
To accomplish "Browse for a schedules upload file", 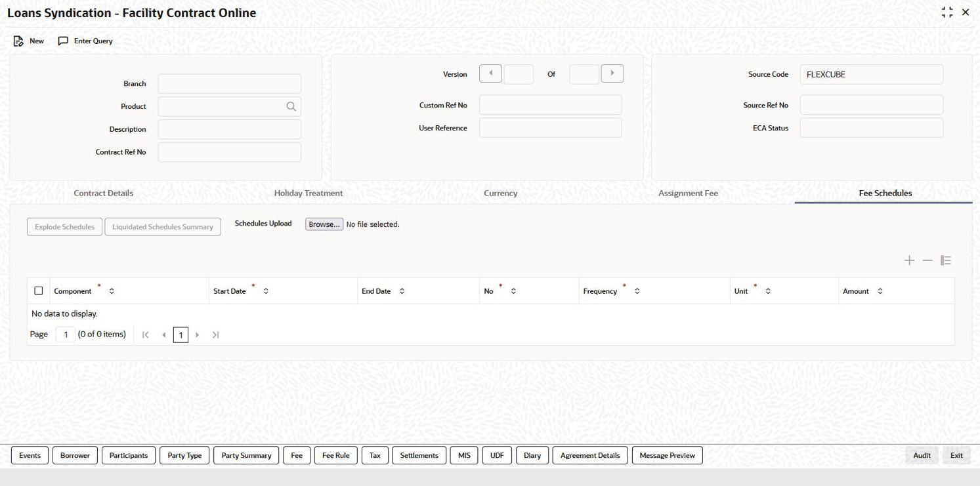I will tap(324, 224).
